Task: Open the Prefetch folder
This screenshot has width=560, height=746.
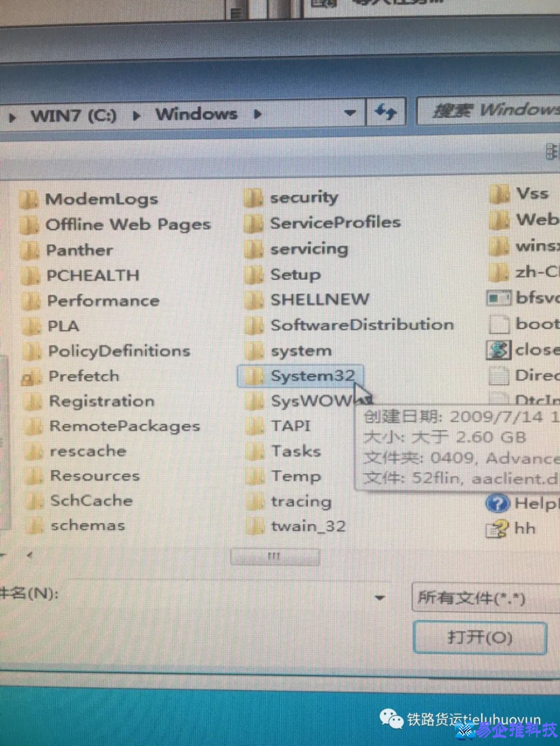Action: (83, 376)
